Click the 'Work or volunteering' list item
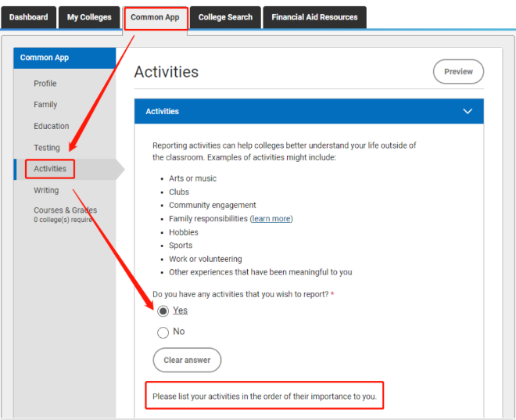 (x=206, y=259)
